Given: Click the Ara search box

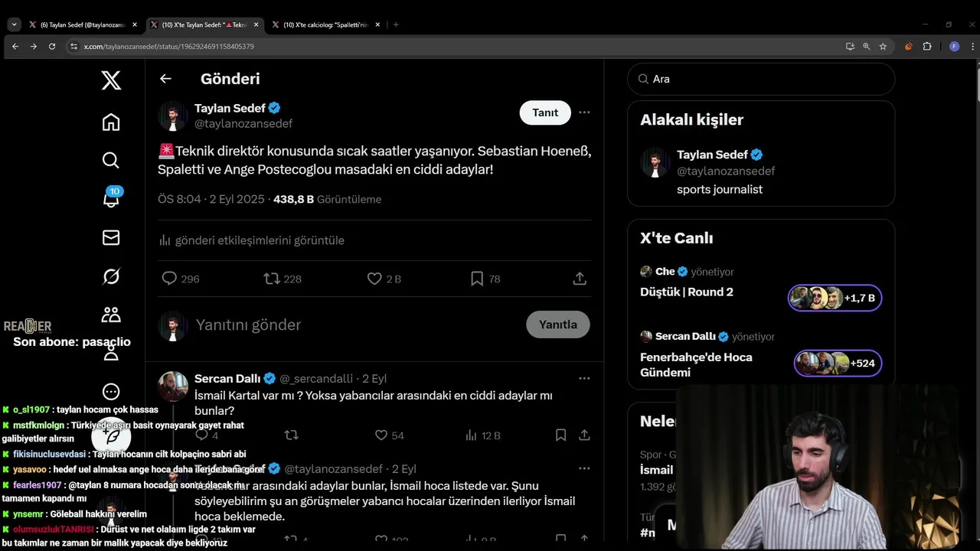Looking at the screenshot, I should pyautogui.click(x=761, y=79).
